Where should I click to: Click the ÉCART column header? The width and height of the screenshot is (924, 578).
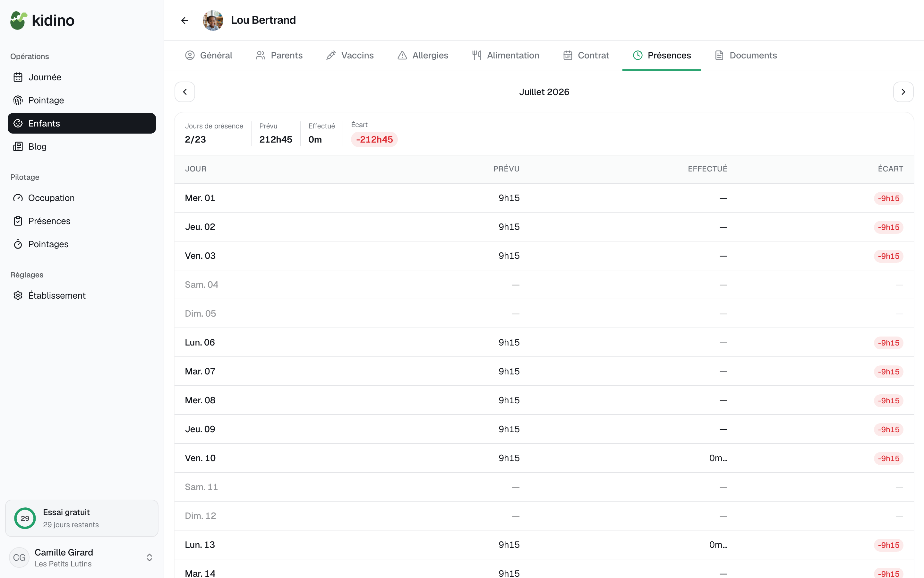pos(890,169)
